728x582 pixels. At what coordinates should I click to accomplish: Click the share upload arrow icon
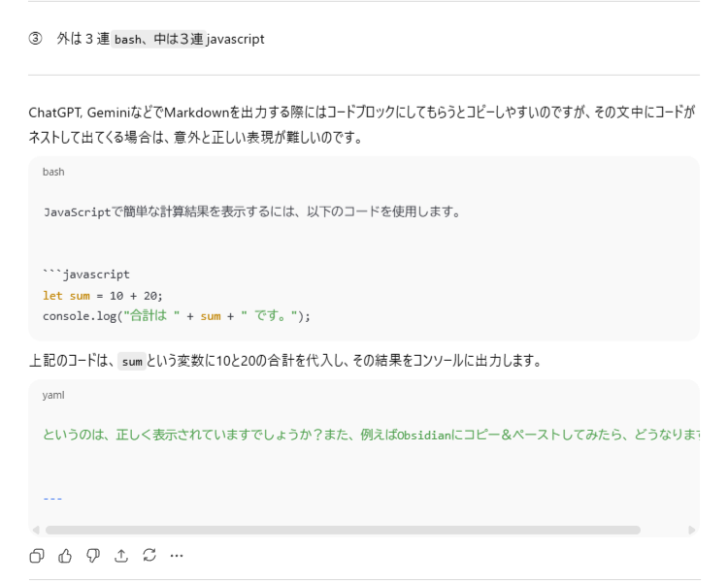pos(121,556)
